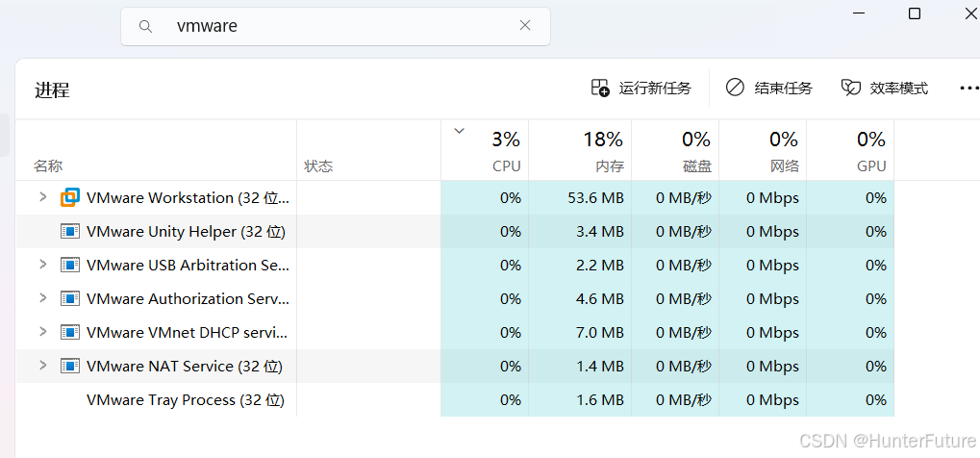Click the End task circle-slash icon
The width and height of the screenshot is (980, 458).
735,88
